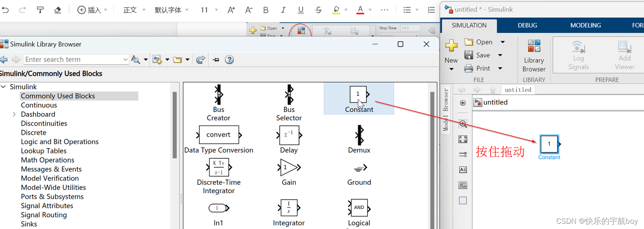Viewport: 644px width, 229px height.
Task: Click the Print button in Simulink toolstrip
Action: [x=477, y=68]
